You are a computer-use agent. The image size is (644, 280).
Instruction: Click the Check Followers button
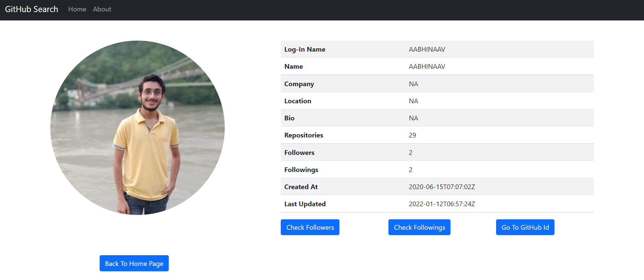(x=310, y=227)
